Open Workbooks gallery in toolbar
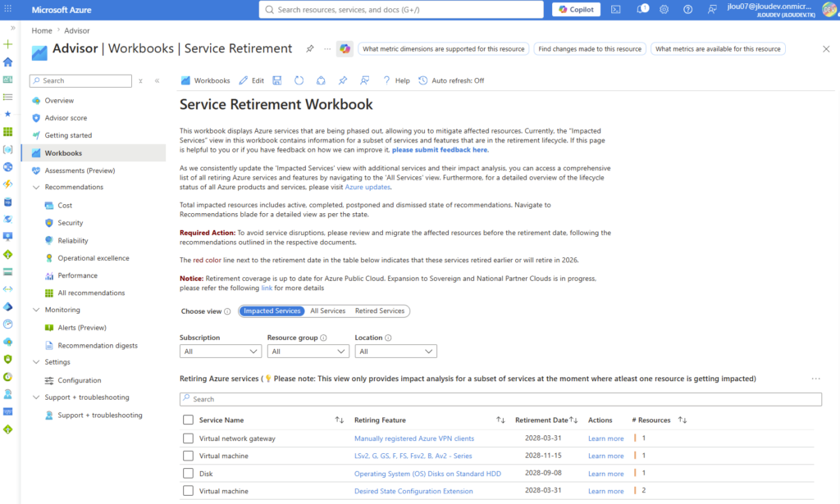 [x=206, y=80]
